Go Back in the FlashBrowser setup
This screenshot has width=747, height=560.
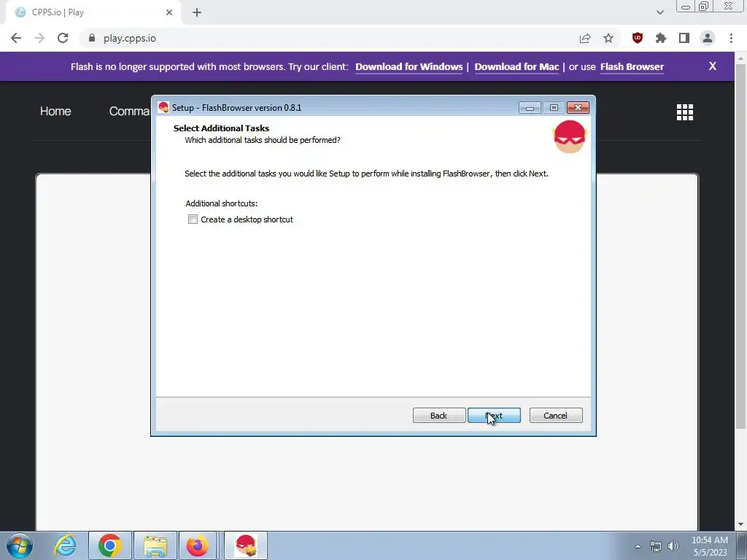(x=438, y=415)
